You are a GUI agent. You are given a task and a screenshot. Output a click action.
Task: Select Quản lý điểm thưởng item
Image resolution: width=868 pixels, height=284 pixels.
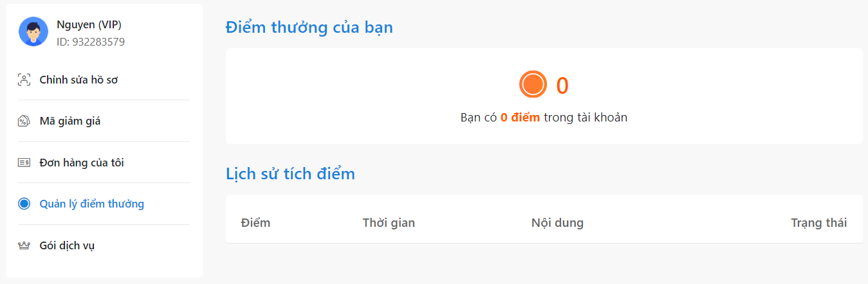click(x=91, y=204)
